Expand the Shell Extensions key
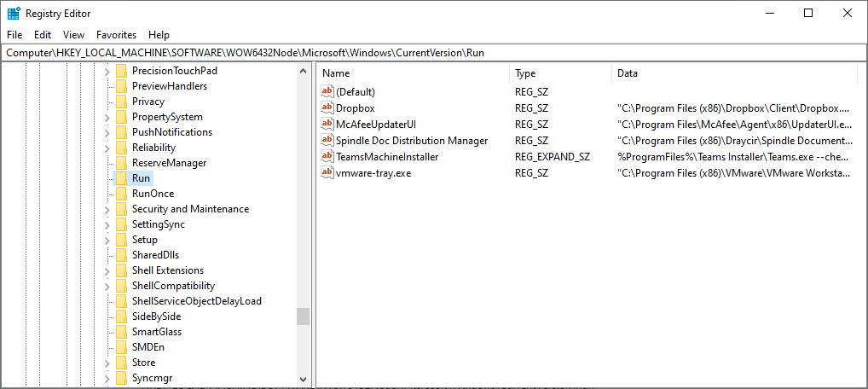 tap(107, 270)
